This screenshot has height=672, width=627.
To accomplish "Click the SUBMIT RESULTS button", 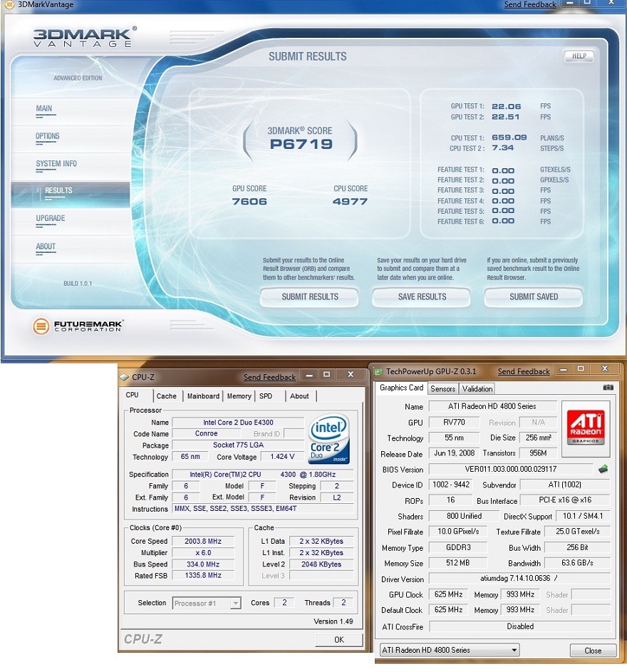I will [309, 296].
